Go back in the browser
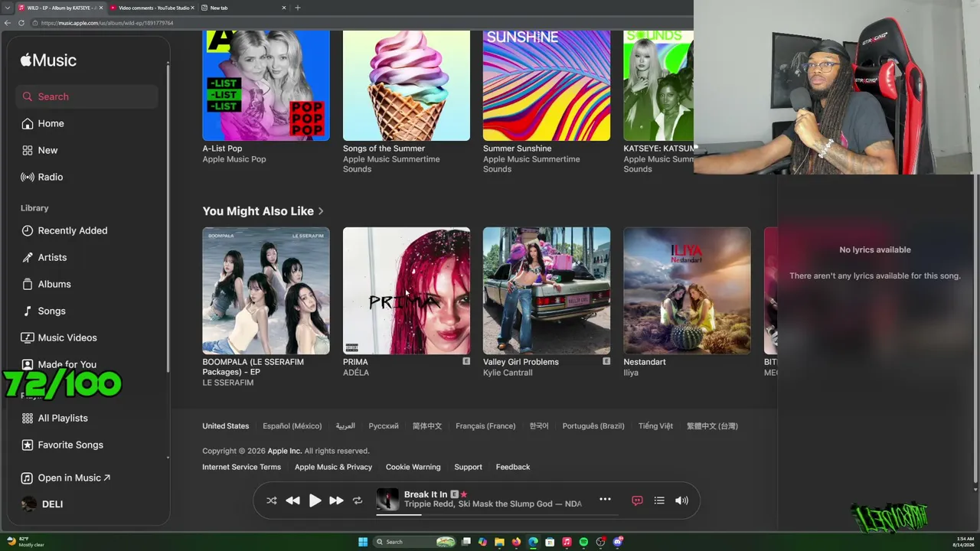This screenshot has width=980, height=551. tap(8, 23)
